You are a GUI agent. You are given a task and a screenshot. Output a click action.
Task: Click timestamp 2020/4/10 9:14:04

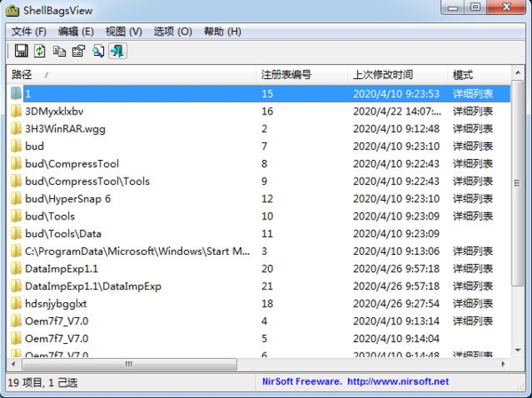[396, 338]
